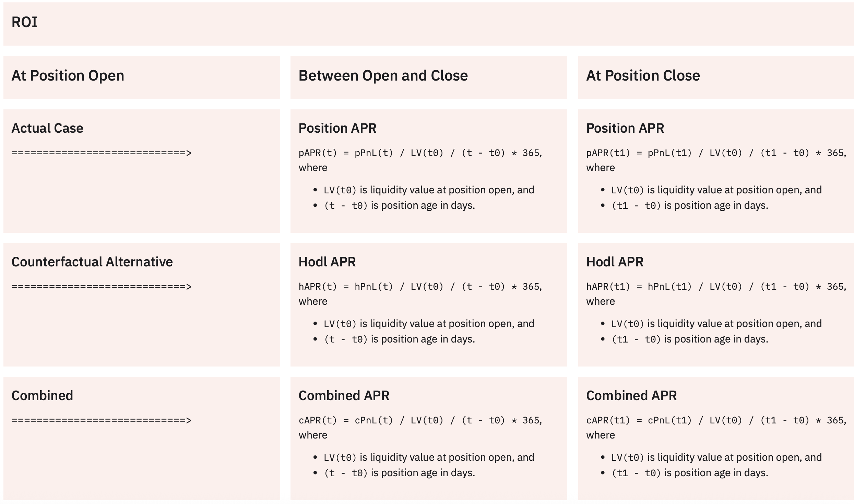Click Position APR heading above pAPR(t) formula

337,128
